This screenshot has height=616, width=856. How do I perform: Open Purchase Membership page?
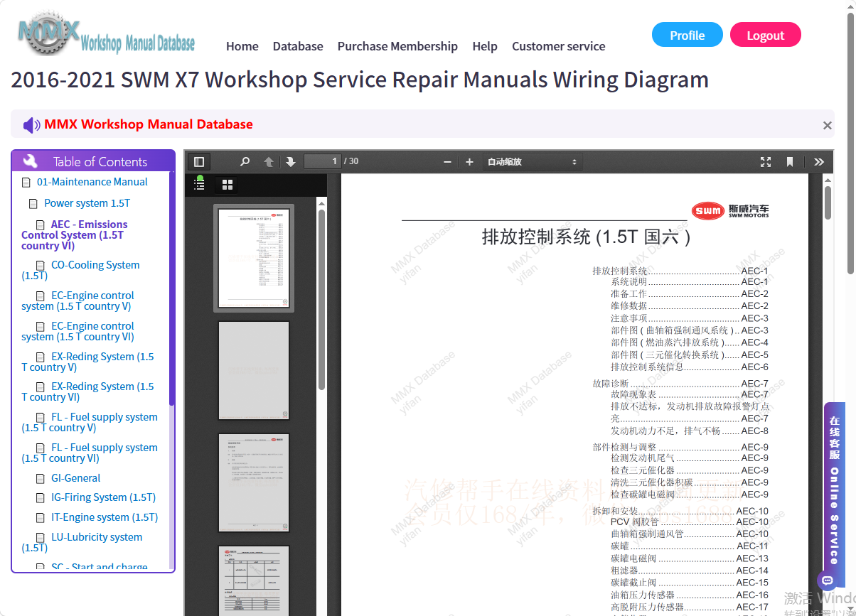pos(397,46)
